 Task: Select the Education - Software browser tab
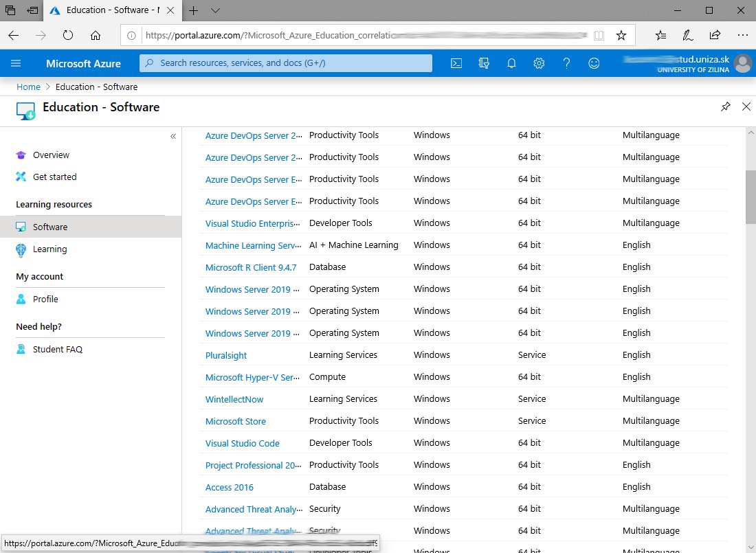click(113, 10)
